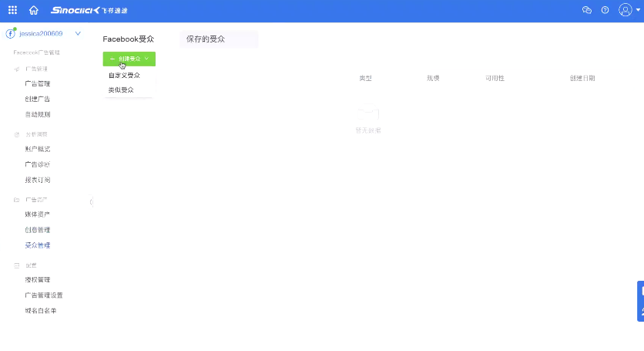644x351 pixels.
Task: Open 域名白名单 sidebar item
Action: click(41, 311)
